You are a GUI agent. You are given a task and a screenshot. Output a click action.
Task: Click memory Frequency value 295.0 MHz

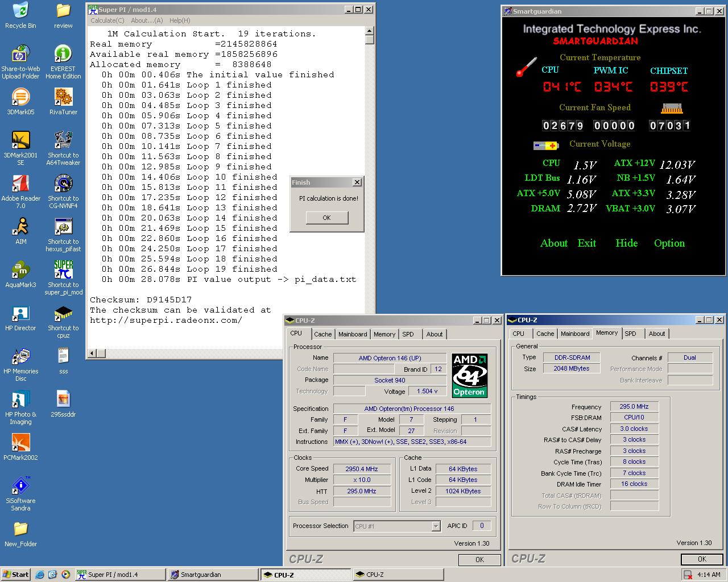[x=634, y=407]
